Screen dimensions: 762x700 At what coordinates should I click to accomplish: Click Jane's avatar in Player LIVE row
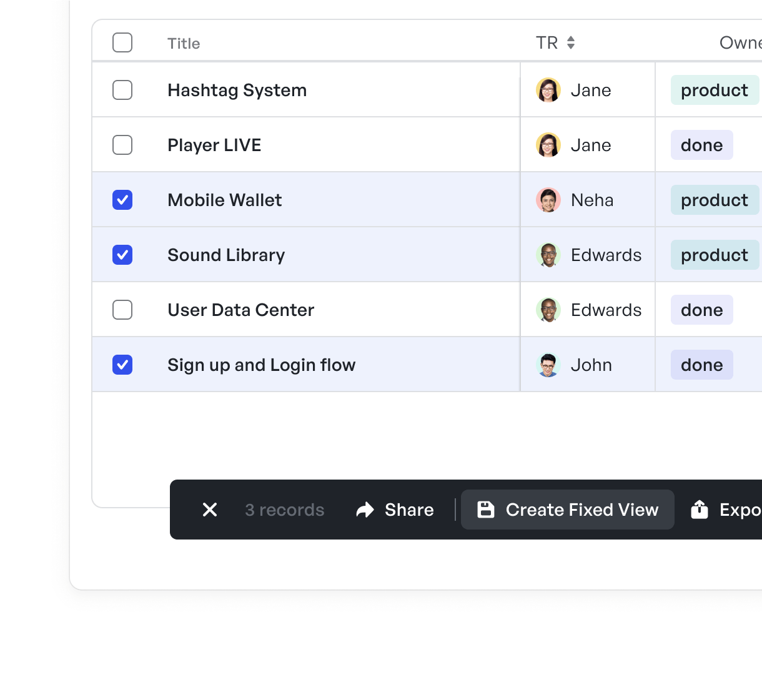click(548, 145)
